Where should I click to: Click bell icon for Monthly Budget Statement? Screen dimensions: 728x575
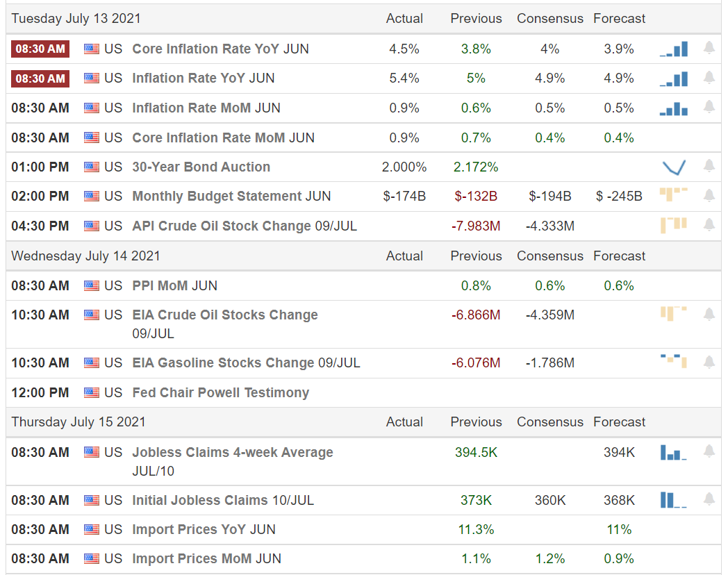click(x=709, y=195)
